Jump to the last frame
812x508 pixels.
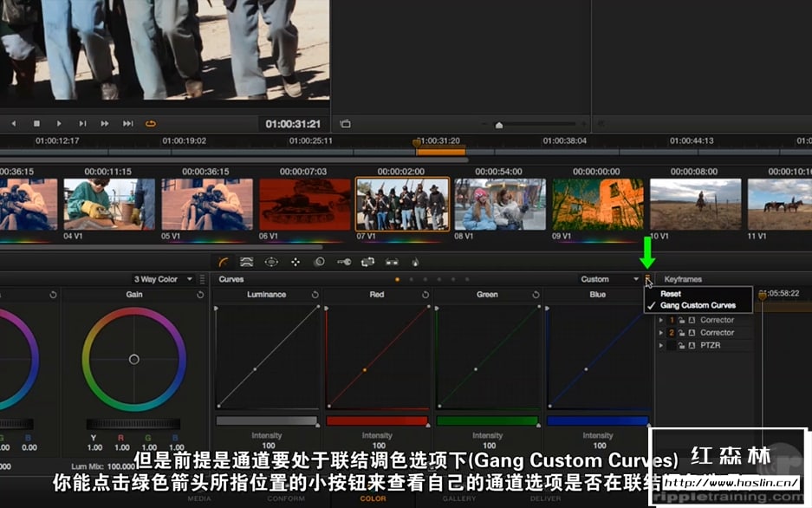pyautogui.click(x=127, y=124)
